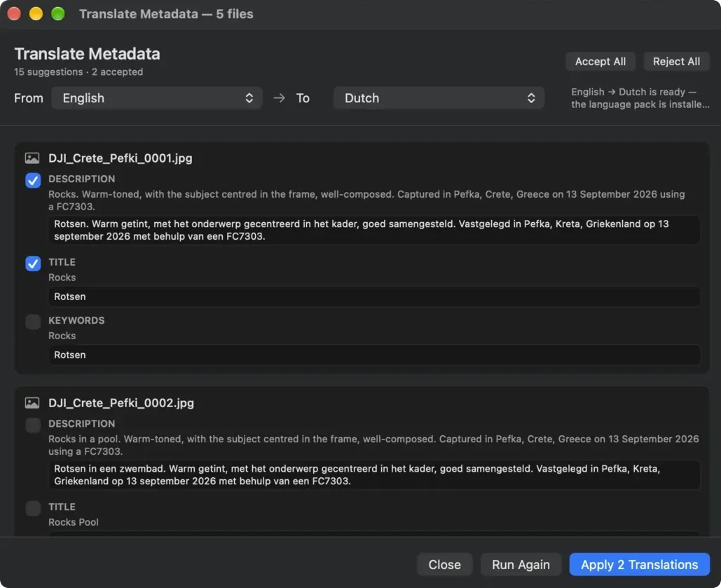The image size is (721, 588).
Task: Click the Dutch description field 'Rotsen in een zwembad'
Action: coord(374,475)
